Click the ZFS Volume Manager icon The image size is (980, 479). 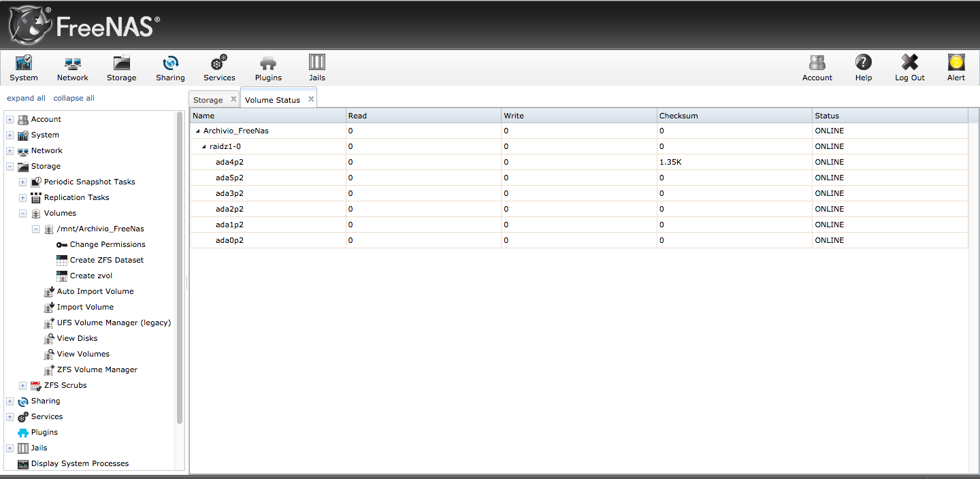pyautogui.click(x=49, y=369)
